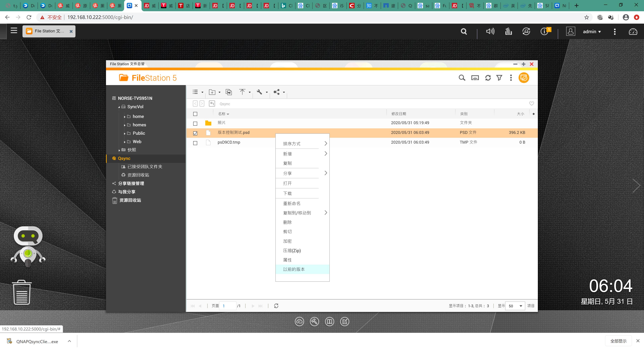The height and width of the screenshot is (349, 644).
Task: Click the FileStation search magnifier icon
Action: point(462,78)
